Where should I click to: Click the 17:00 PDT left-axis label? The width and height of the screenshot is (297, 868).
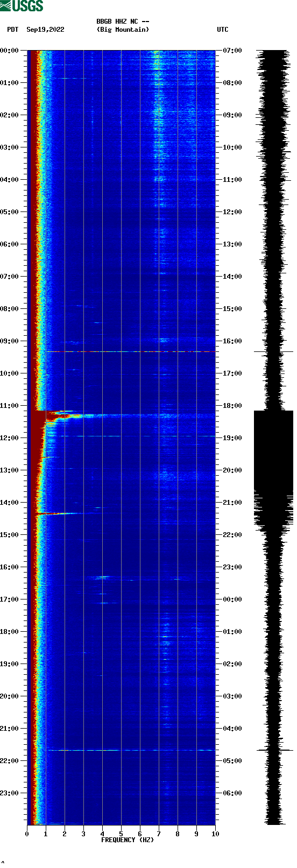(10, 599)
